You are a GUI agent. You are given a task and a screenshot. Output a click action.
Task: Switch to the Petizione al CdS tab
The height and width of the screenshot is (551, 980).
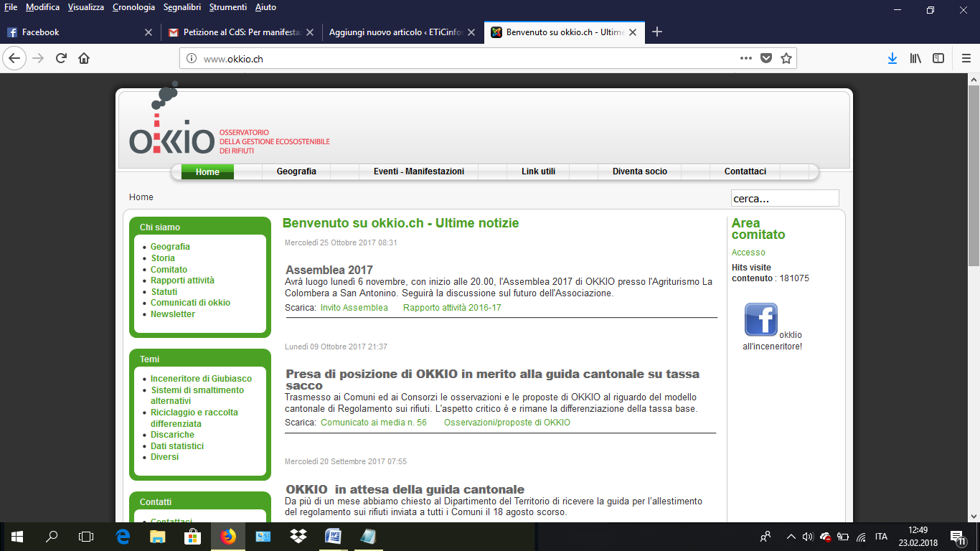(x=241, y=32)
